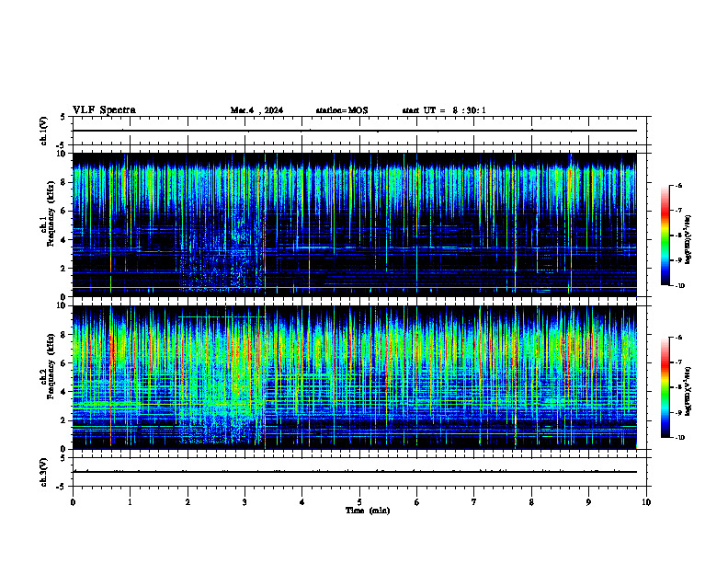Click the "-6" label on ch.1 colorbar
This screenshot has height=563, width=728.
(678, 185)
